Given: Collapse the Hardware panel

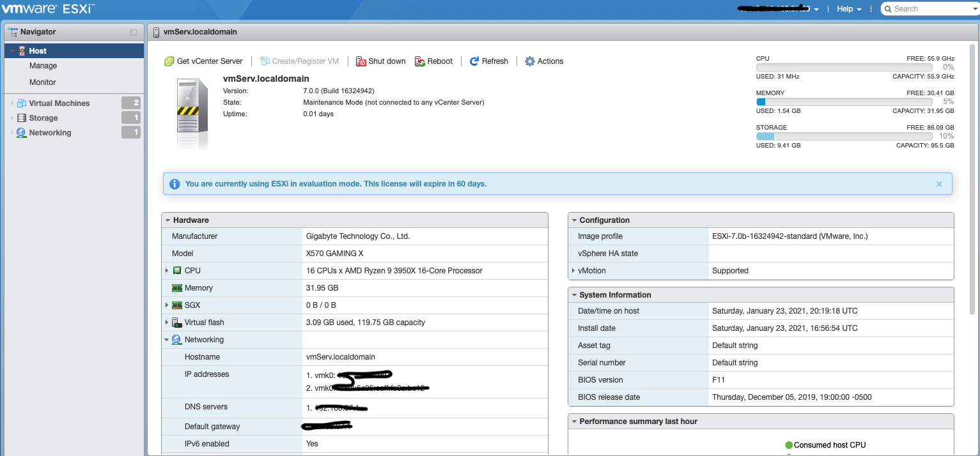Looking at the screenshot, I should pyautogui.click(x=167, y=220).
